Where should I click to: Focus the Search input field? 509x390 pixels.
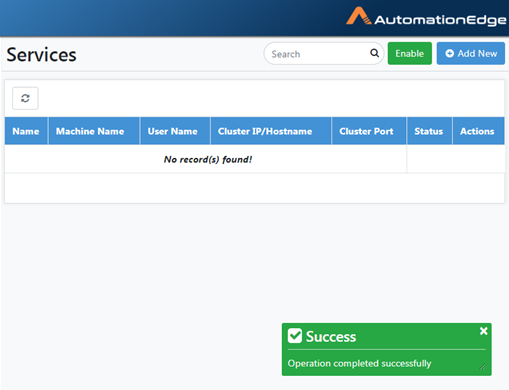click(318, 54)
